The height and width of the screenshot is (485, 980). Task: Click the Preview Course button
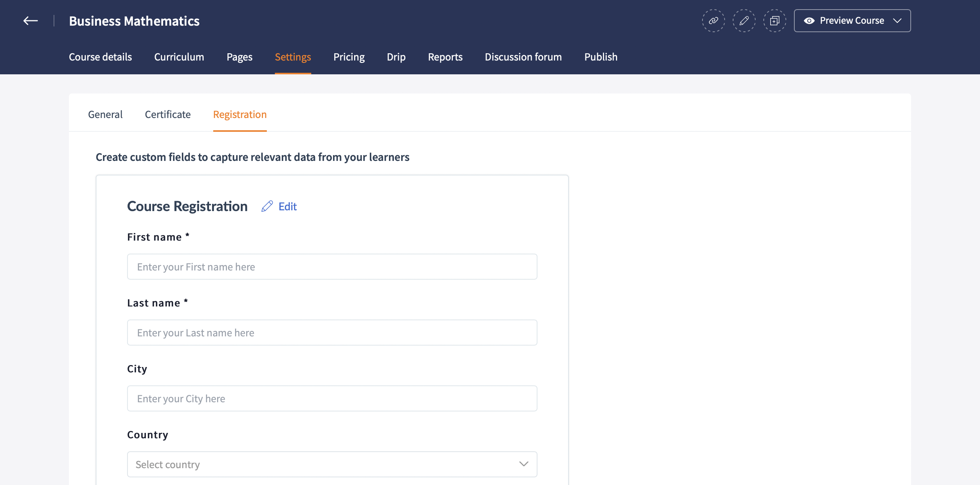(x=851, y=21)
